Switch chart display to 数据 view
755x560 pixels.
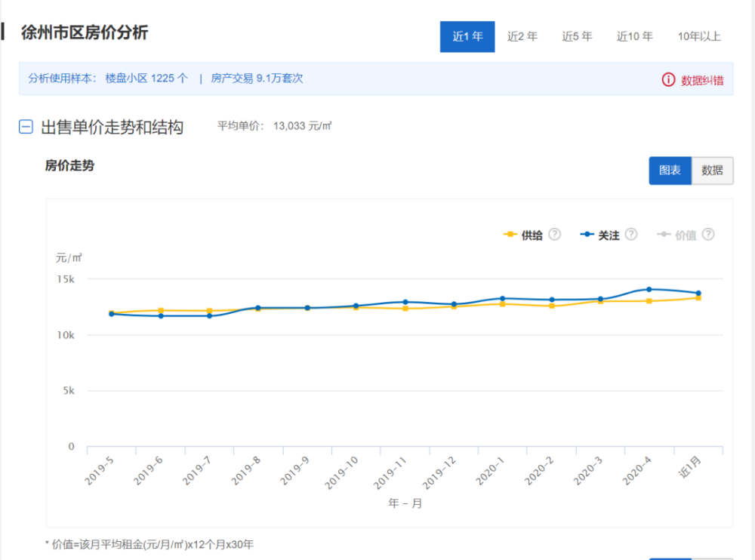coord(712,171)
